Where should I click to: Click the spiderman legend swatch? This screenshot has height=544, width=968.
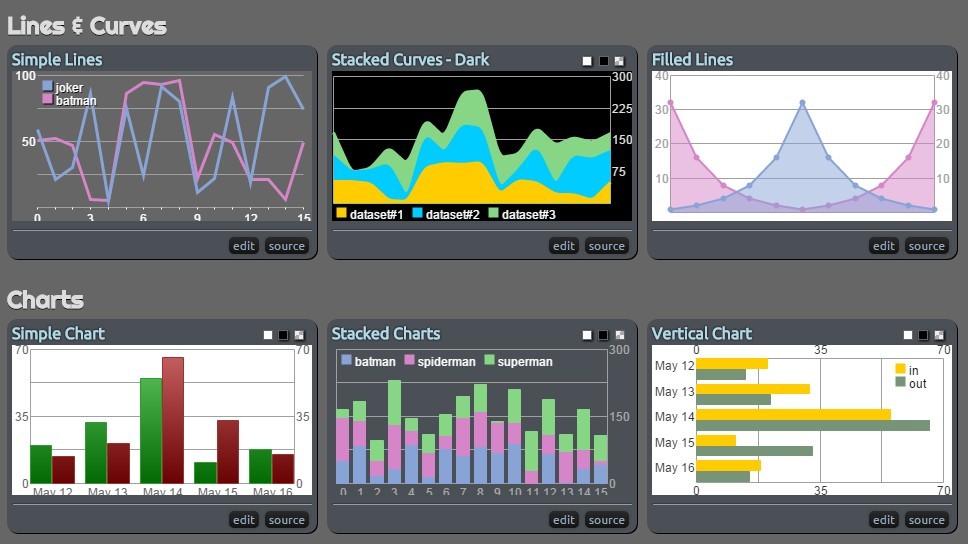point(409,361)
